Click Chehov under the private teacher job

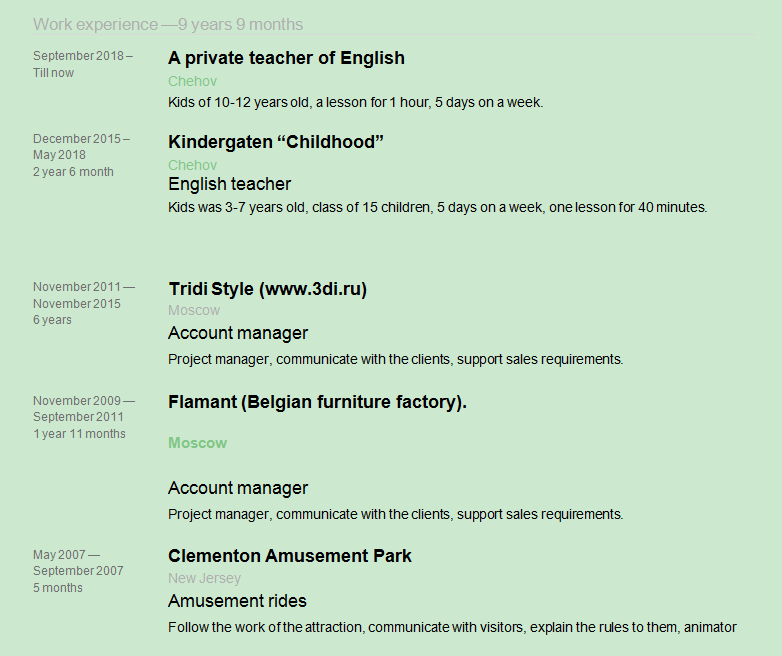192,81
